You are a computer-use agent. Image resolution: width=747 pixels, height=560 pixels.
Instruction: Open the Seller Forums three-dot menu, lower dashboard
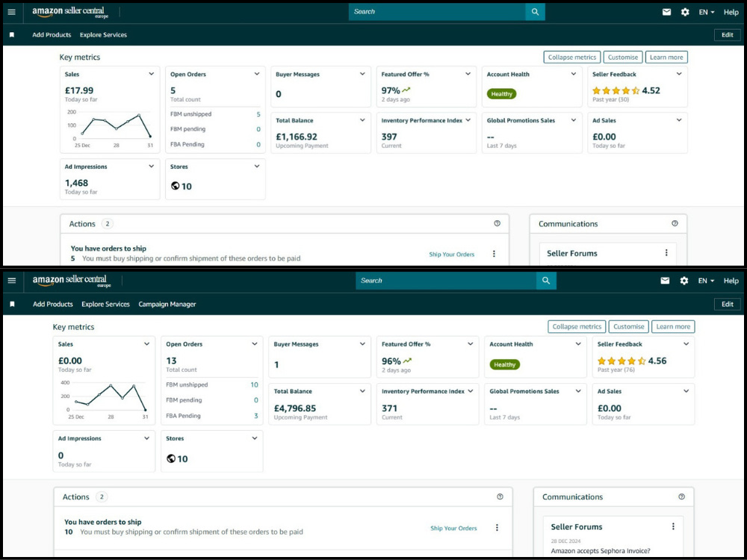pos(673,526)
